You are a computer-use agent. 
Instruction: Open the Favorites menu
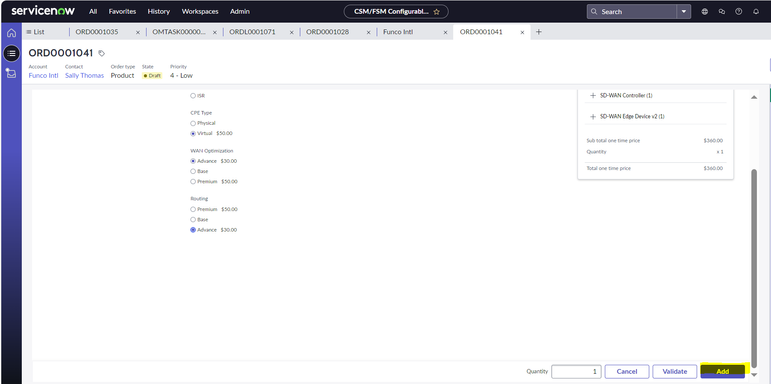(x=122, y=11)
